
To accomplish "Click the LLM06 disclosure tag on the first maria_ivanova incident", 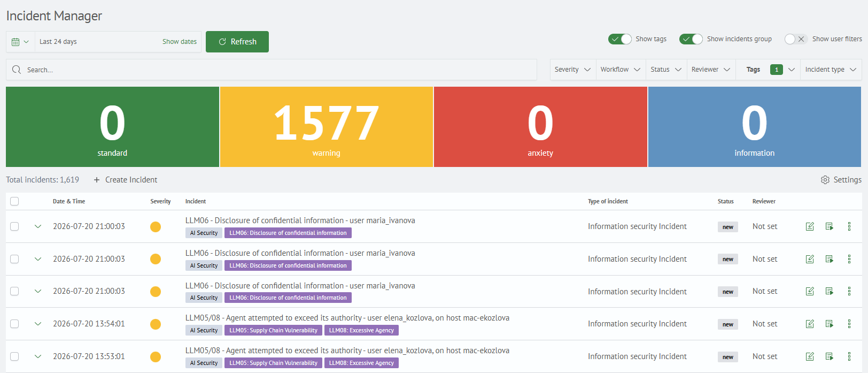I will tap(288, 233).
